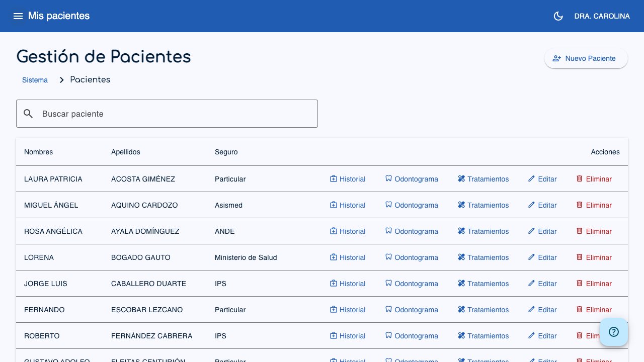Viewport: 644px width, 362px height.
Task: Click the Nuevo Paciente button
Action: (586, 58)
